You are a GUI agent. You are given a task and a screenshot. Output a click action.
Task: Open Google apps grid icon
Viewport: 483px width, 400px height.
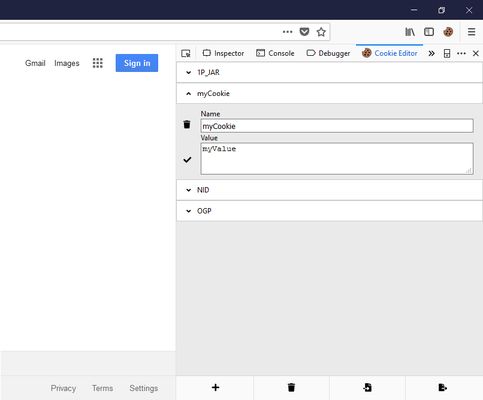98,63
